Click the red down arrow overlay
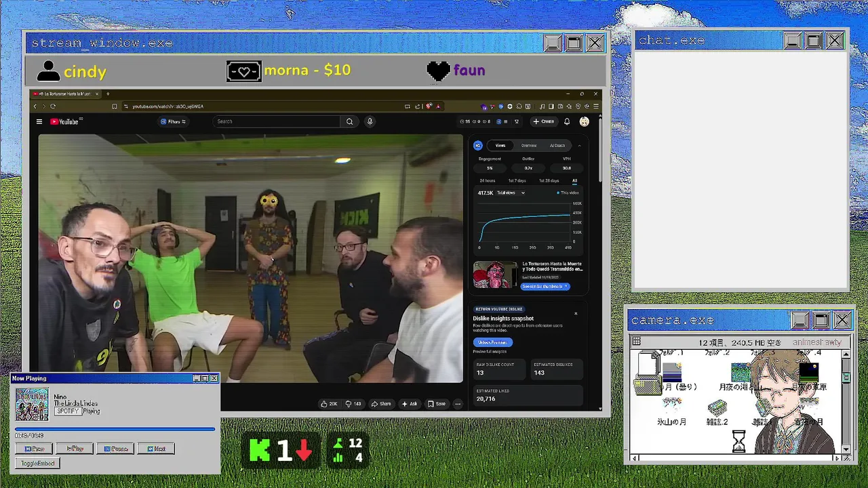 coord(303,451)
